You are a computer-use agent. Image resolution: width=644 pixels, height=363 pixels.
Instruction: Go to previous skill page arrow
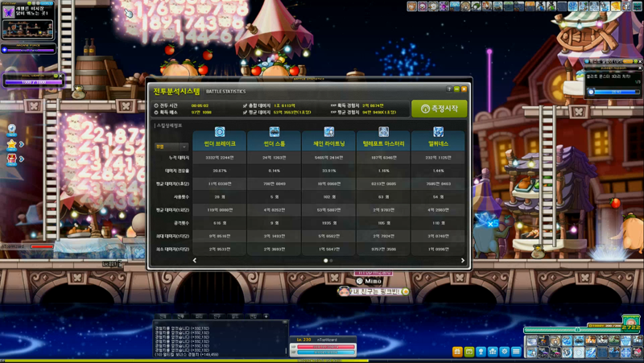point(195,260)
